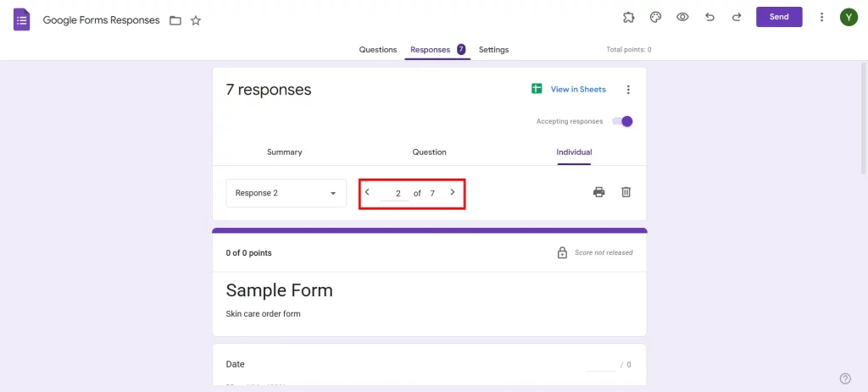Click the 0 of 0 points text
This screenshot has height=392, width=868.
point(248,253)
